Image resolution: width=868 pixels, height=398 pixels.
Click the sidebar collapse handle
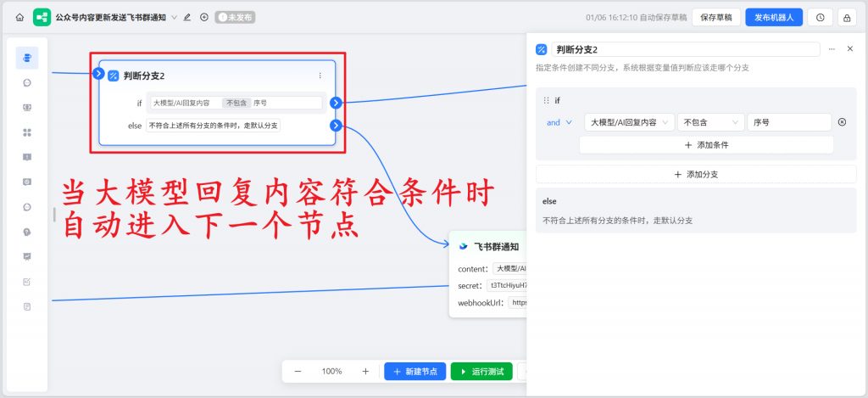54,215
